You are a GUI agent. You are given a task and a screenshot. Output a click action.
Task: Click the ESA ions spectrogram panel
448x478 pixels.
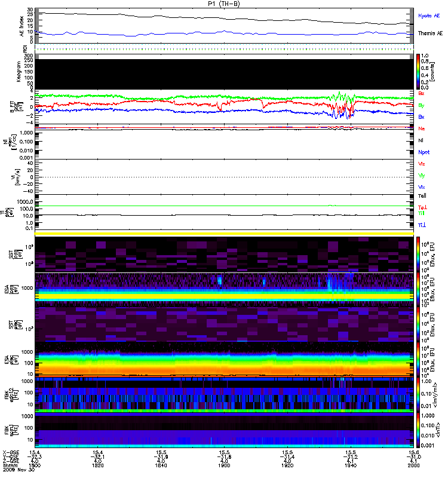tap(224, 289)
